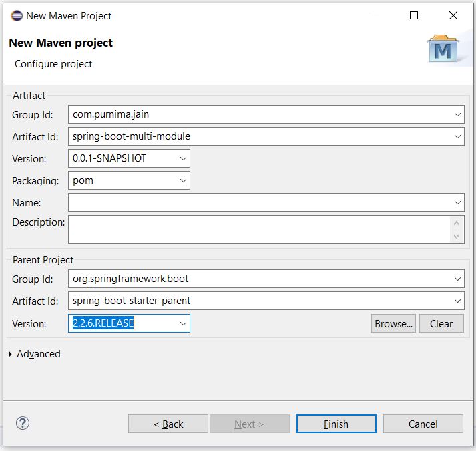Open the artifact Group Id dropdown
This screenshot has width=476, height=451.
click(x=457, y=114)
